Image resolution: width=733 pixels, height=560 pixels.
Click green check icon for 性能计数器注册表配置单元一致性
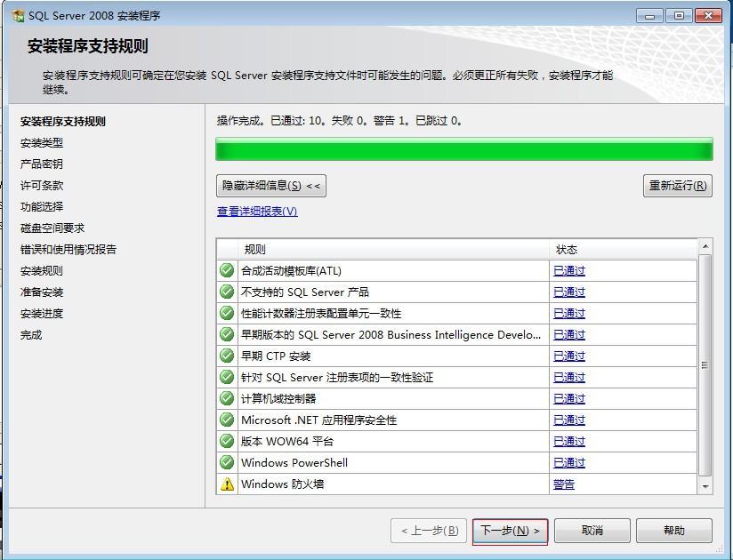(x=227, y=313)
